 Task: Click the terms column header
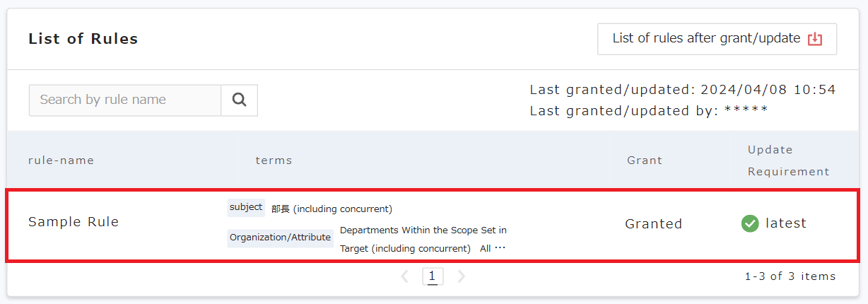274,160
